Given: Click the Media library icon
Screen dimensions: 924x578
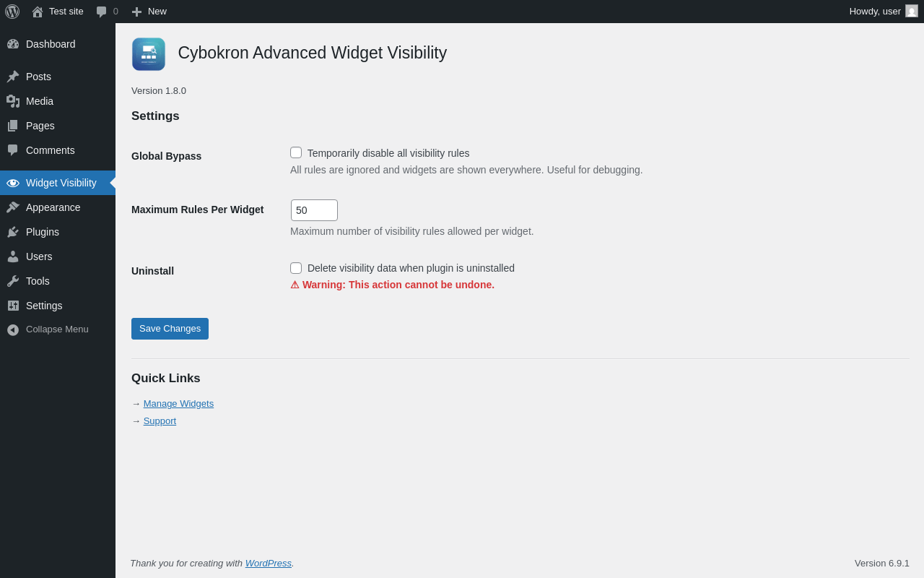Looking at the screenshot, I should 13,101.
